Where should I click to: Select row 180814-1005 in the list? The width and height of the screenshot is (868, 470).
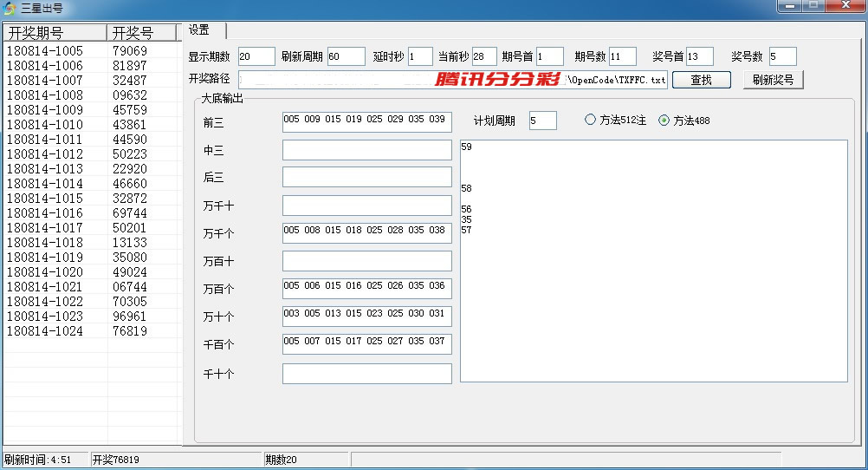coord(45,51)
